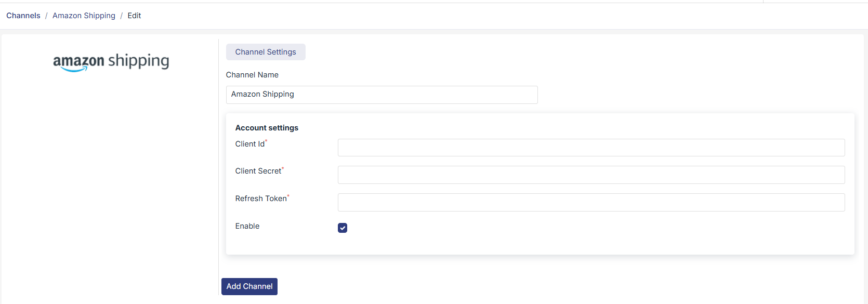Click the Client Id label text
868x304 pixels.
point(249,144)
